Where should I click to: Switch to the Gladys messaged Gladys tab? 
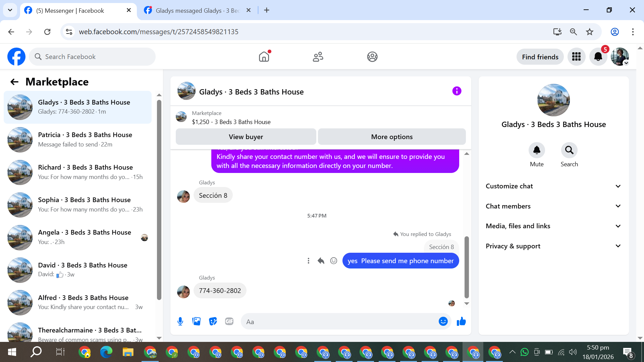coord(197,10)
